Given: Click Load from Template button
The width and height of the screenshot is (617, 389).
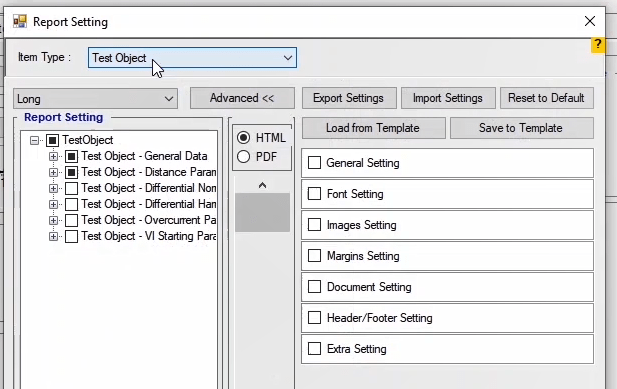Looking at the screenshot, I should [373, 128].
